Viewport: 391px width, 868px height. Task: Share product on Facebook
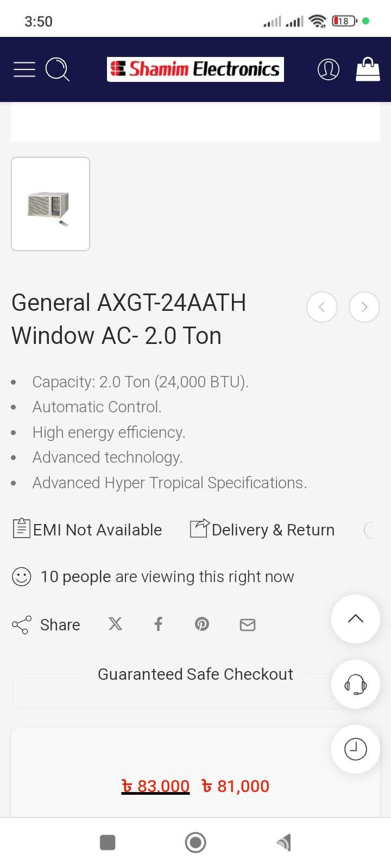(159, 624)
